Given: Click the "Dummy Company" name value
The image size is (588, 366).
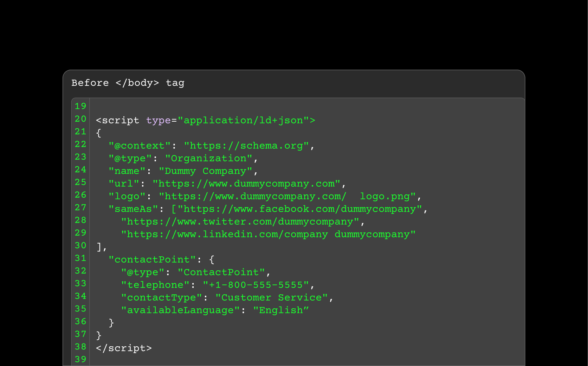Looking at the screenshot, I should pyautogui.click(x=206, y=171).
